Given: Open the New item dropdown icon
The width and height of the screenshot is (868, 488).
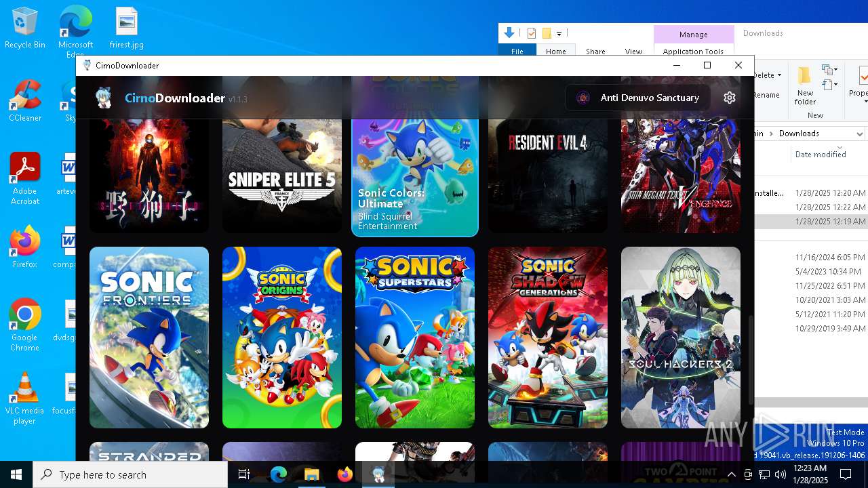Looking at the screenshot, I should pyautogui.click(x=830, y=70).
